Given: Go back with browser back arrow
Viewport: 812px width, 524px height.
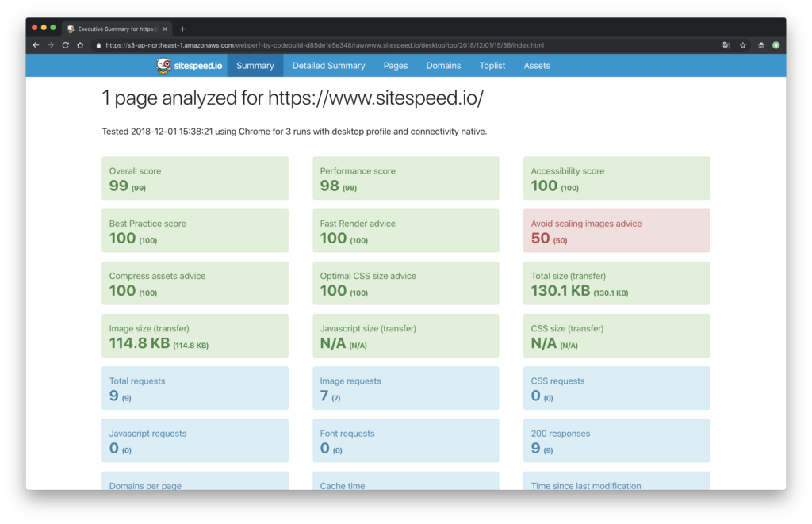Looking at the screenshot, I should click(36, 45).
